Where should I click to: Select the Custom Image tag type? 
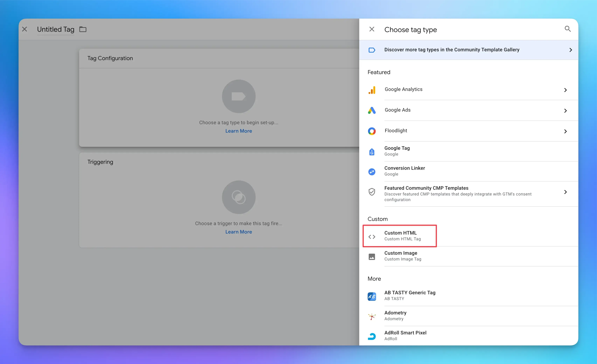coord(401,256)
